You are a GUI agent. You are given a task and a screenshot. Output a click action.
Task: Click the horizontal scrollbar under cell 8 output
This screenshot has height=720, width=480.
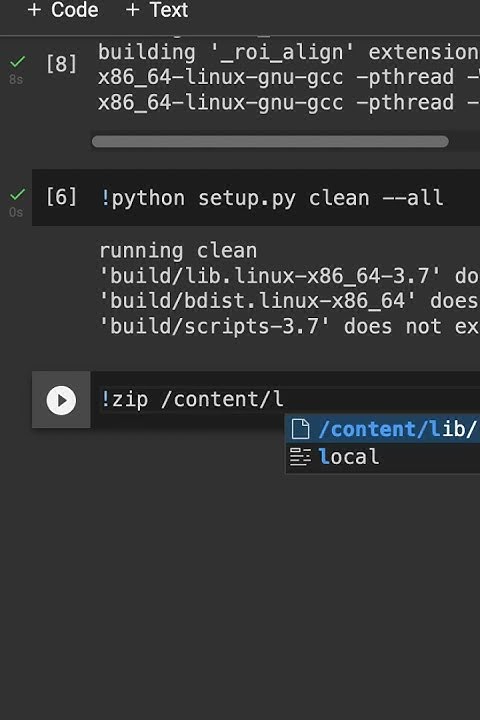click(x=270, y=141)
